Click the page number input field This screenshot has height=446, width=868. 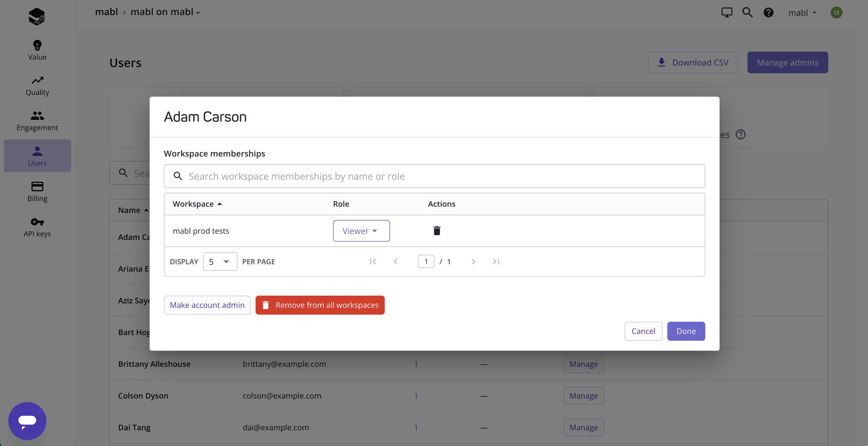pyautogui.click(x=426, y=262)
